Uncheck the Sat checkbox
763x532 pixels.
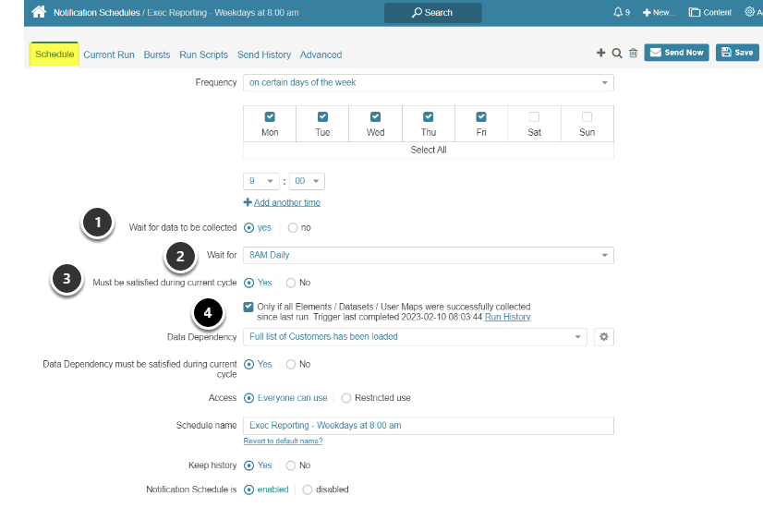click(534, 116)
